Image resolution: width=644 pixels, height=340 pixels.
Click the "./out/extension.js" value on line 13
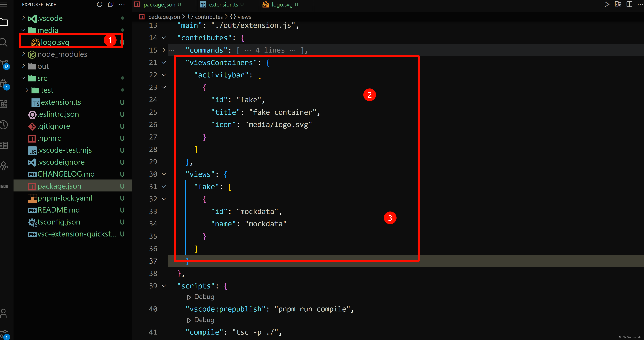tap(253, 25)
